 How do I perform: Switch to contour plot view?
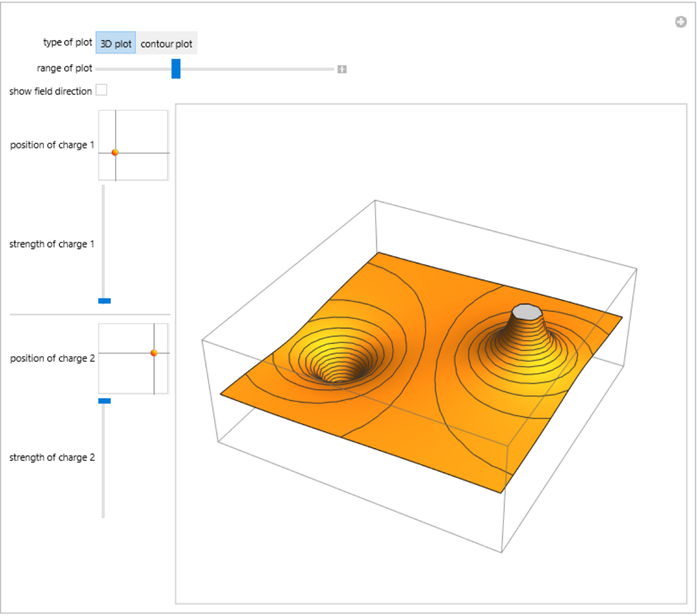166,44
